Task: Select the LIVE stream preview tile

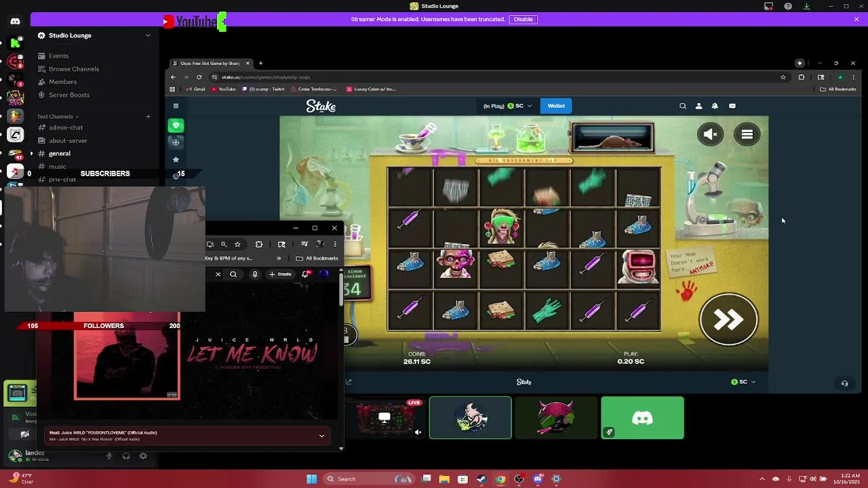Action: [x=384, y=418]
